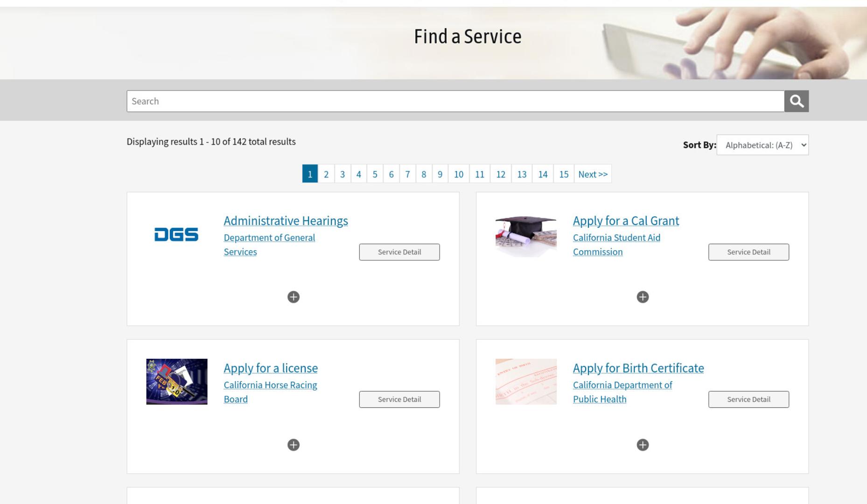Open the Sort By dropdown
Image resolution: width=867 pixels, height=504 pixels.
[x=762, y=145]
